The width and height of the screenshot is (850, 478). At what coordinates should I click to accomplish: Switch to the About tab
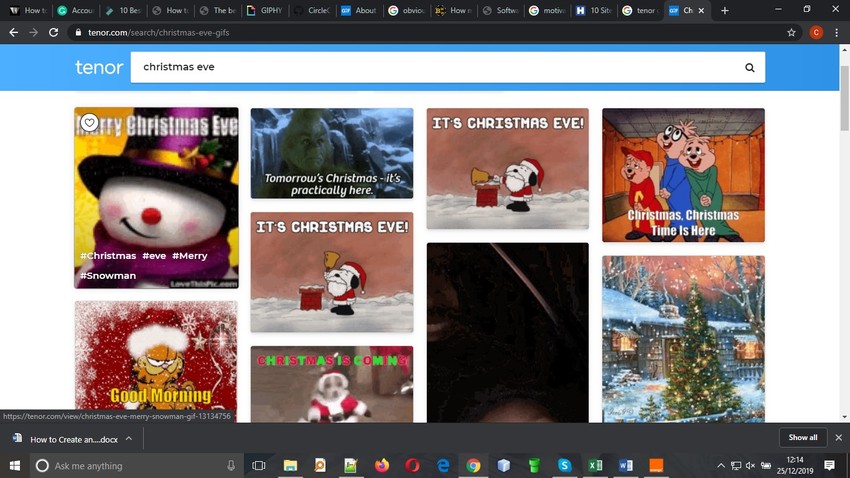[x=360, y=10]
